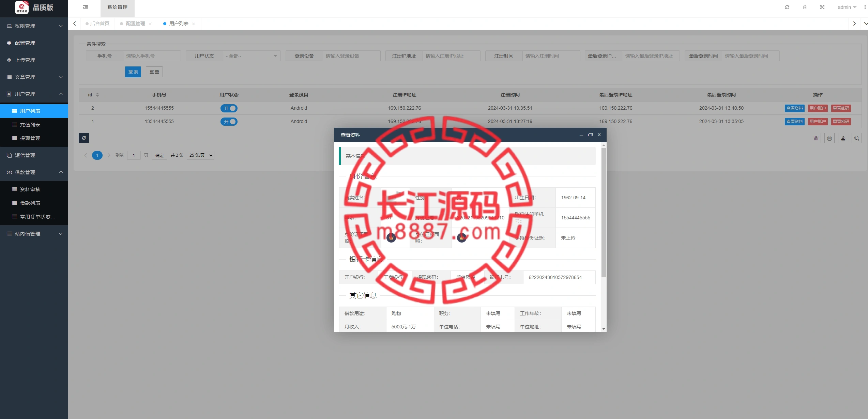Collapse sidebar with the hamburger icon
868x419 pixels.
point(86,7)
